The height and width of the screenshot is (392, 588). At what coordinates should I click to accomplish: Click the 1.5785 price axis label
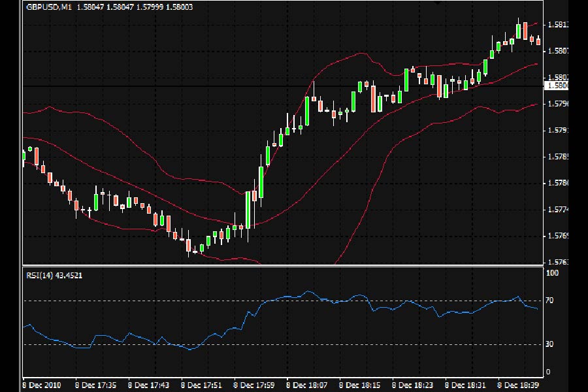[x=558, y=156]
